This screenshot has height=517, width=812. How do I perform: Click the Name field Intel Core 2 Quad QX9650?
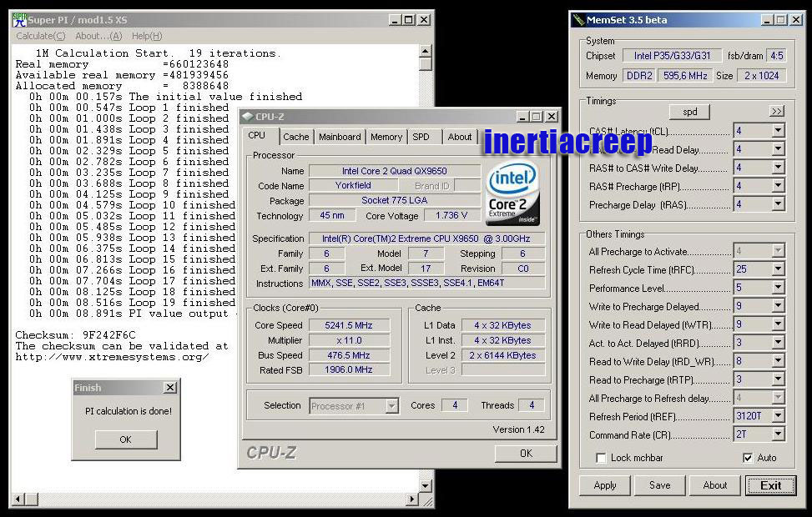pyautogui.click(x=395, y=171)
